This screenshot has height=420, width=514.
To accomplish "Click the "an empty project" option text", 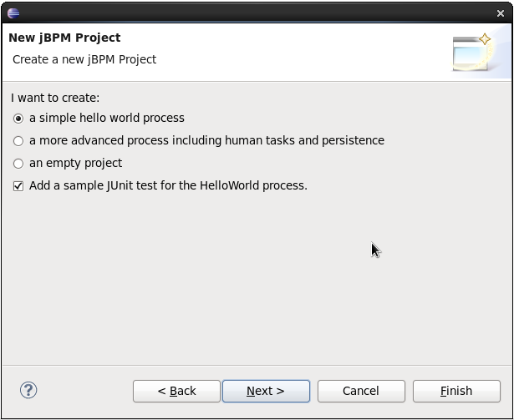I will click(x=75, y=164).
